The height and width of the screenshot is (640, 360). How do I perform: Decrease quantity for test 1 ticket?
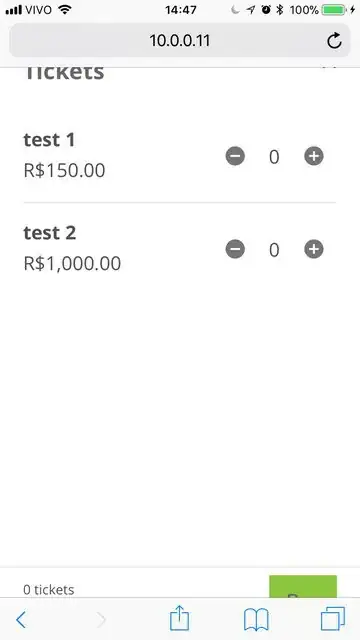click(x=235, y=156)
